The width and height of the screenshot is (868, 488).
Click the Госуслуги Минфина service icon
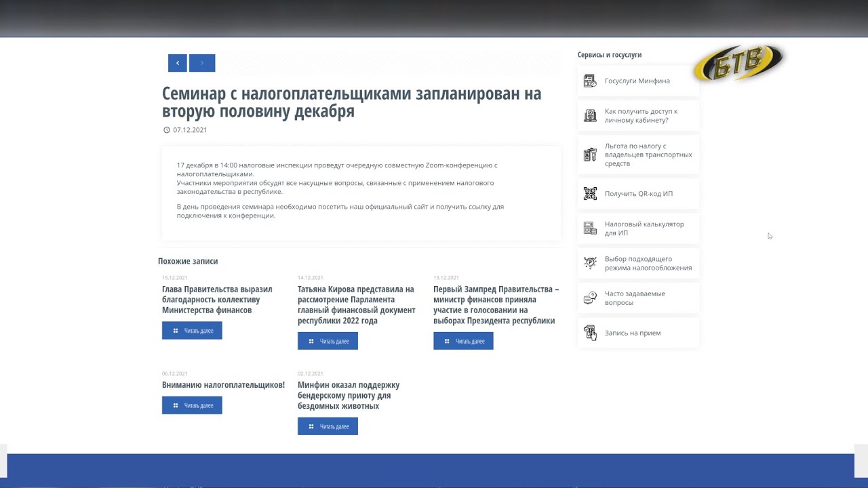[x=590, y=81]
